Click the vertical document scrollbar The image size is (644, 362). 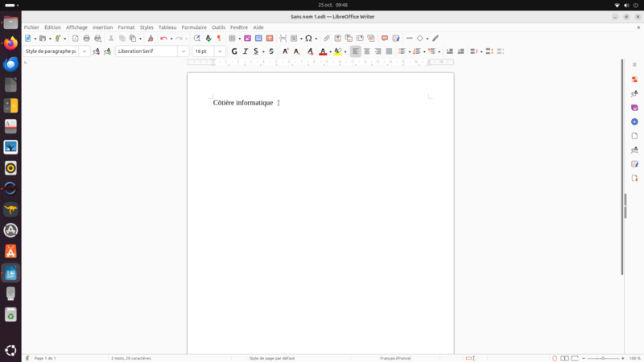(622, 167)
